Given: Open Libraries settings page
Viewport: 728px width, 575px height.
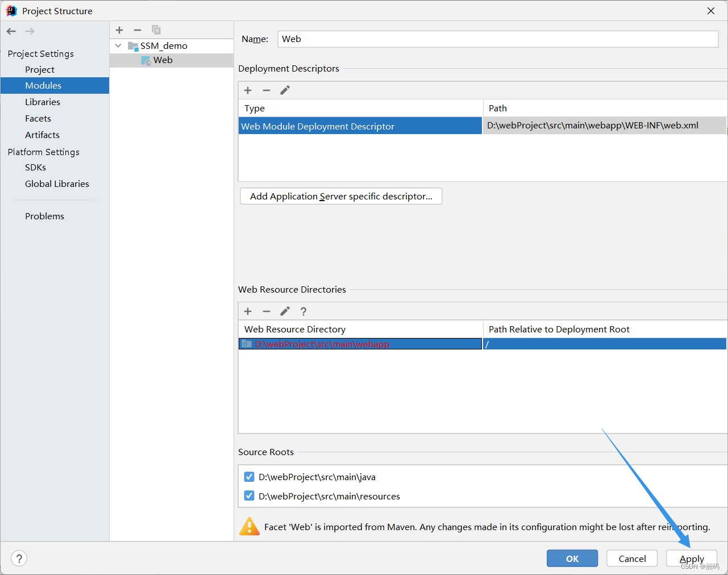Looking at the screenshot, I should (43, 102).
